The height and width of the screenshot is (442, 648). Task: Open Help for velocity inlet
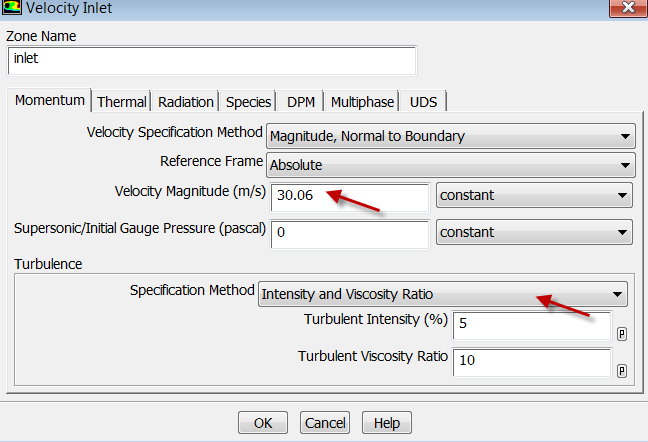coord(386,423)
